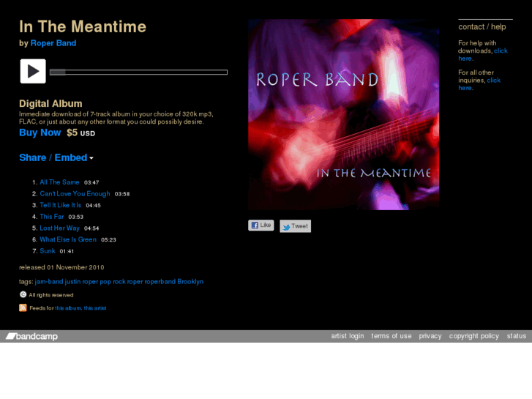This screenshot has height=399, width=532.
Task: Click the '03:47' track duration
Action: [91, 183]
